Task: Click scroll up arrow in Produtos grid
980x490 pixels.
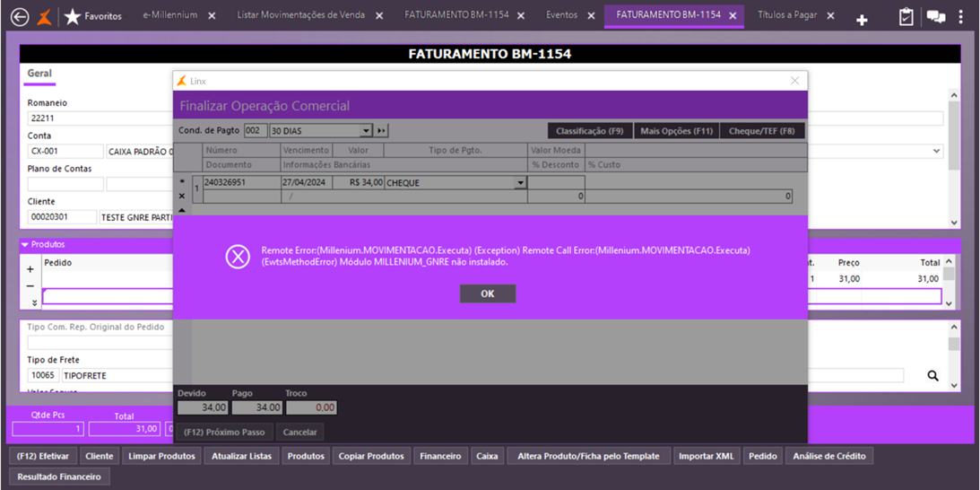Action: (x=949, y=261)
